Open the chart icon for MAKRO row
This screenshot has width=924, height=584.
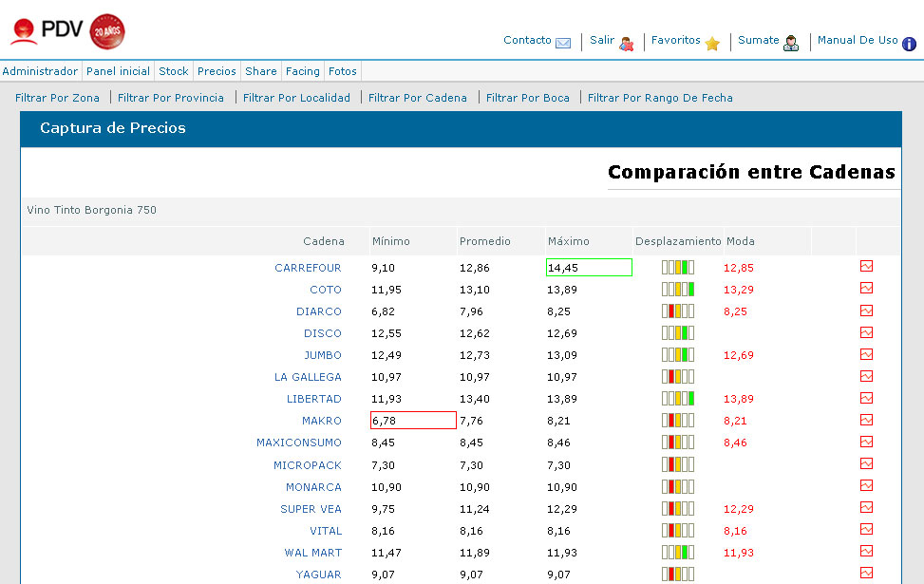(866, 420)
